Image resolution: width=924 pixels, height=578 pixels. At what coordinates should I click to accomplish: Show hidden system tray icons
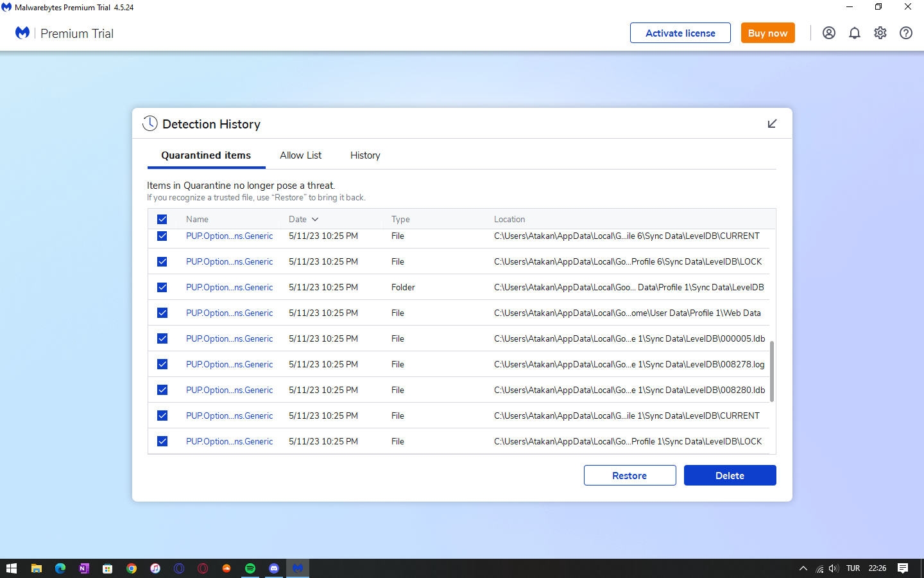click(x=803, y=568)
